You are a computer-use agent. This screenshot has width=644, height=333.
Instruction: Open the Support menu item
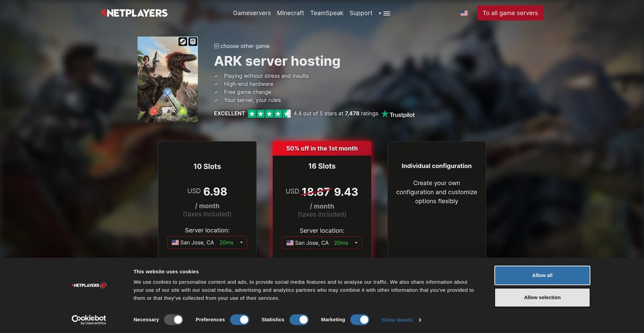[x=361, y=13]
